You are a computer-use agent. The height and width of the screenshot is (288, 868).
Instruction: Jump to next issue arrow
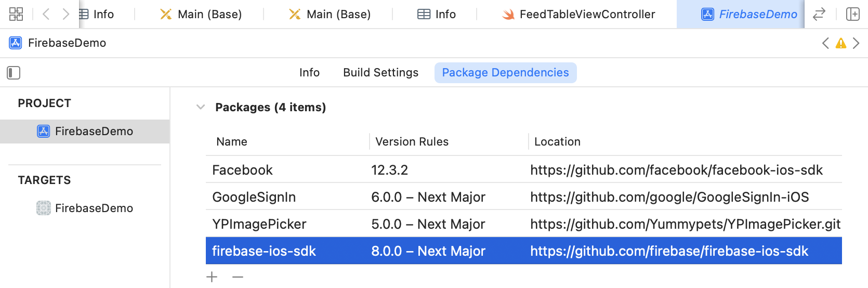[x=856, y=43]
